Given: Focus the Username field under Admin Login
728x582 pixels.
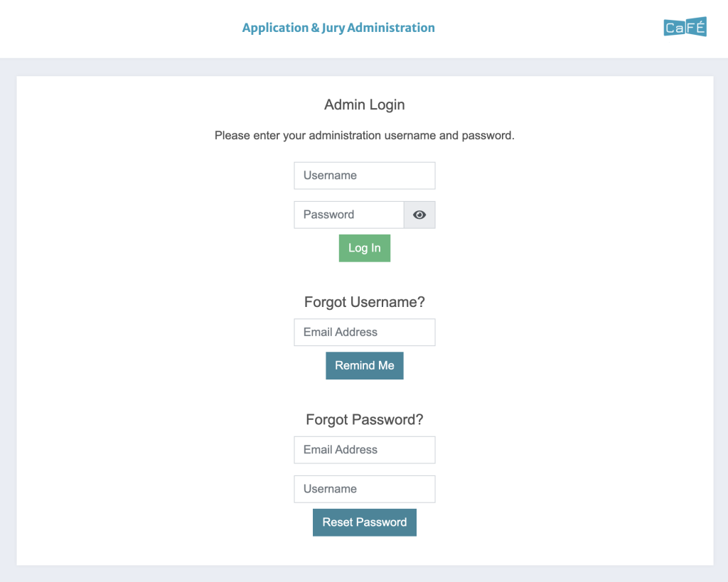Looking at the screenshot, I should pyautogui.click(x=364, y=176).
